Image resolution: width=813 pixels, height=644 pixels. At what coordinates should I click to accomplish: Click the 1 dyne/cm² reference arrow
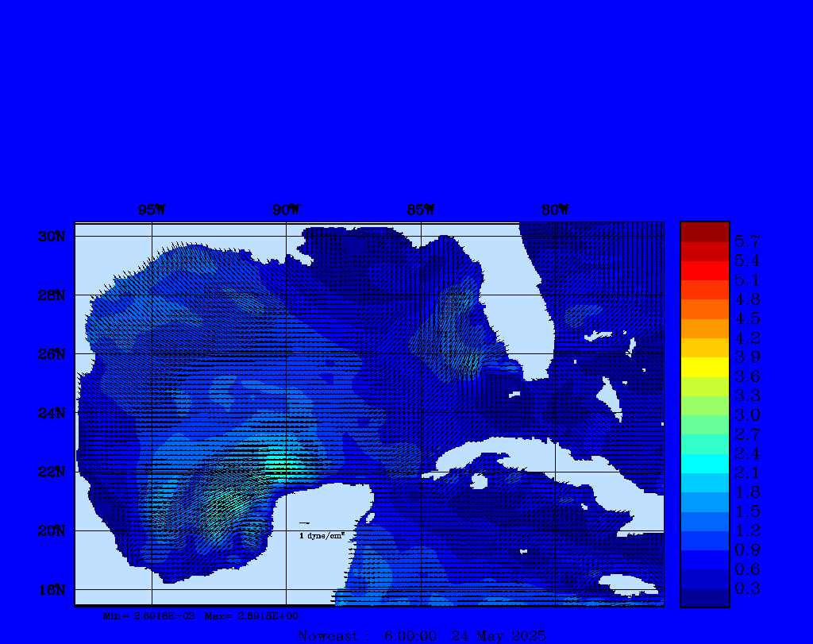tap(304, 523)
